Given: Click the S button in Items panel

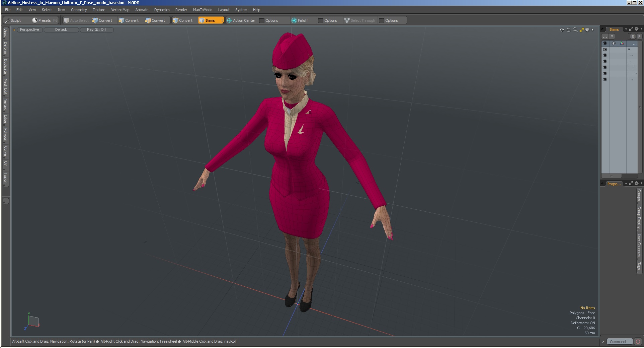Looking at the screenshot, I should click(633, 37).
